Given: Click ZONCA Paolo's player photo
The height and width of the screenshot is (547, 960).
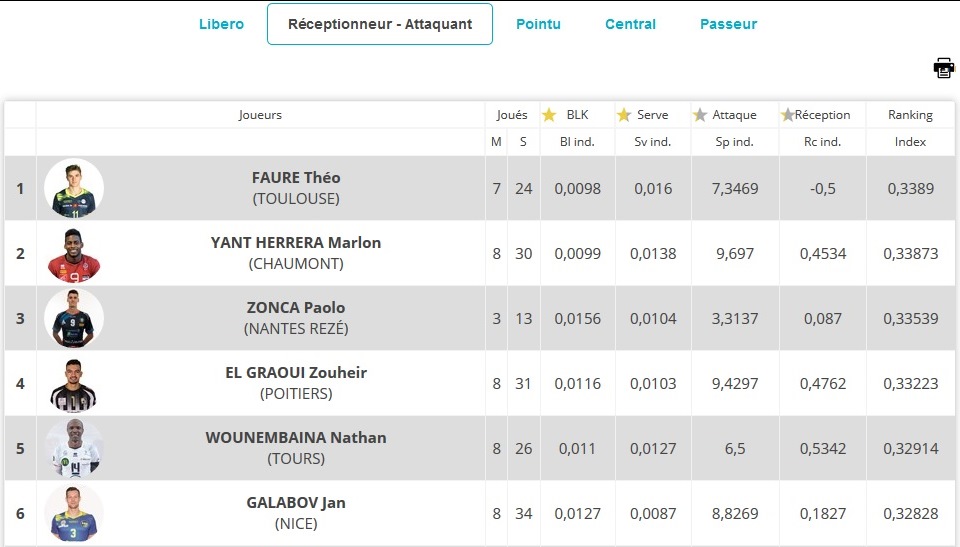Looking at the screenshot, I should point(74,319).
